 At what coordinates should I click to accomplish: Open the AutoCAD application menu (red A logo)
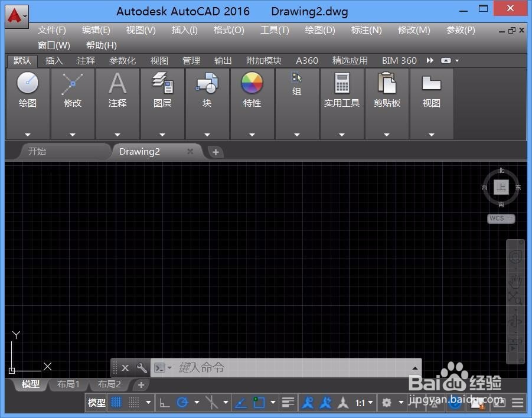pos(17,15)
